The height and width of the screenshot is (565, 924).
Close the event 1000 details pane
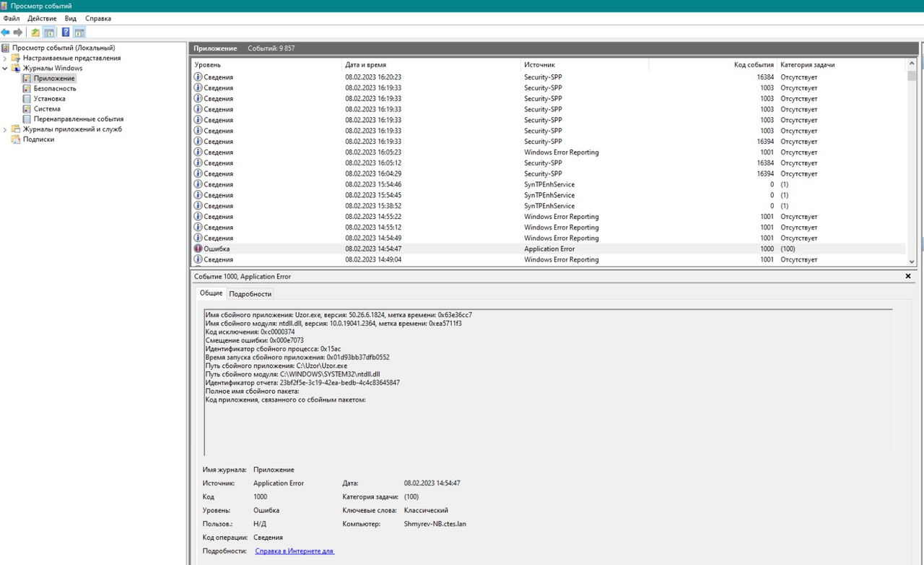[908, 276]
